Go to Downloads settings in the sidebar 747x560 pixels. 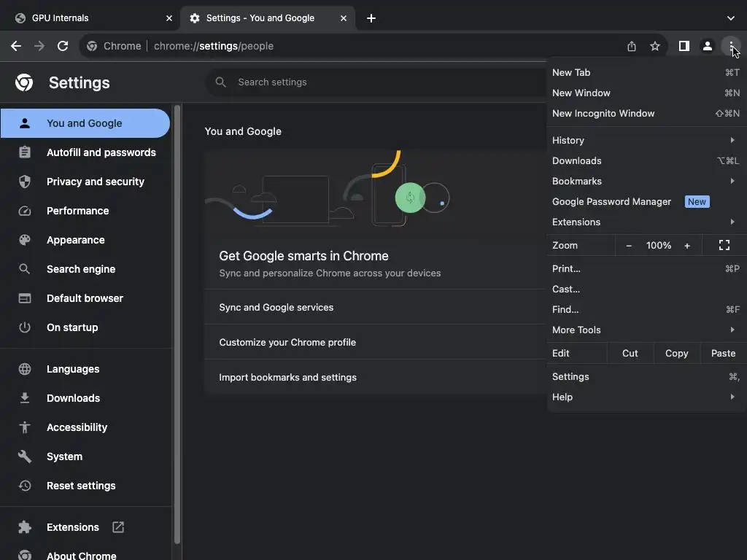(x=85, y=398)
